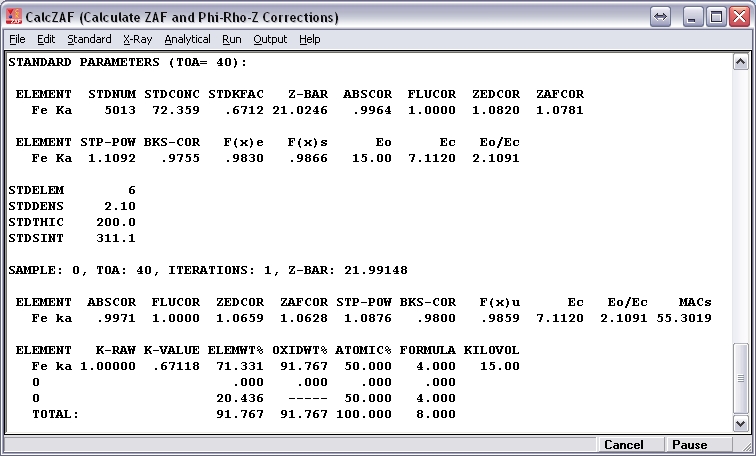Viewport: 756px width, 456px height.
Task: Open the Run menu
Action: 231,39
